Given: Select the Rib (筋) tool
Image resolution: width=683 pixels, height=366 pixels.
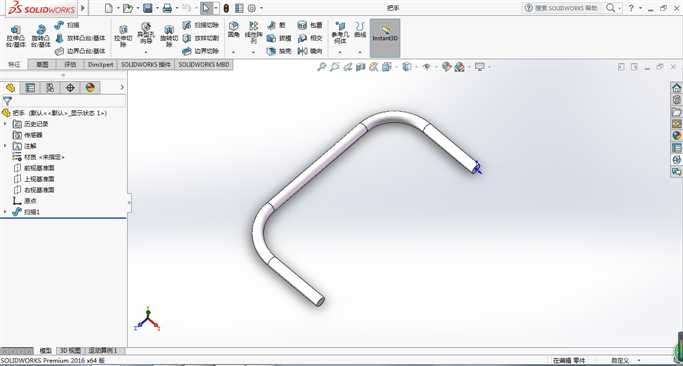Looking at the screenshot, I should point(277,25).
